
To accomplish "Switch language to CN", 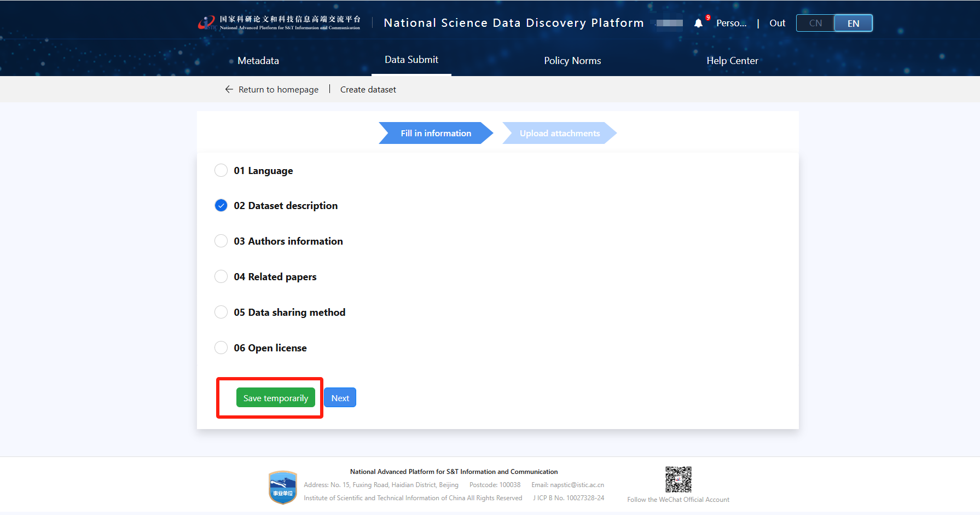I will (x=815, y=23).
